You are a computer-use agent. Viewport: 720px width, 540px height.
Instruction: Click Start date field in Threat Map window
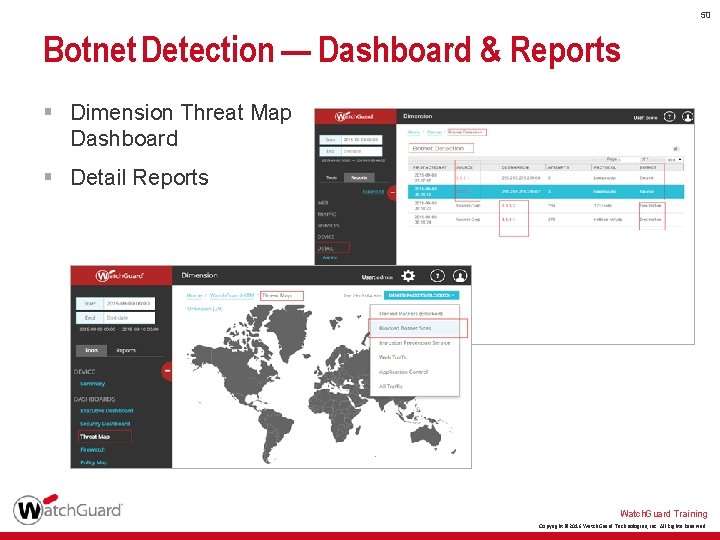[x=130, y=304]
